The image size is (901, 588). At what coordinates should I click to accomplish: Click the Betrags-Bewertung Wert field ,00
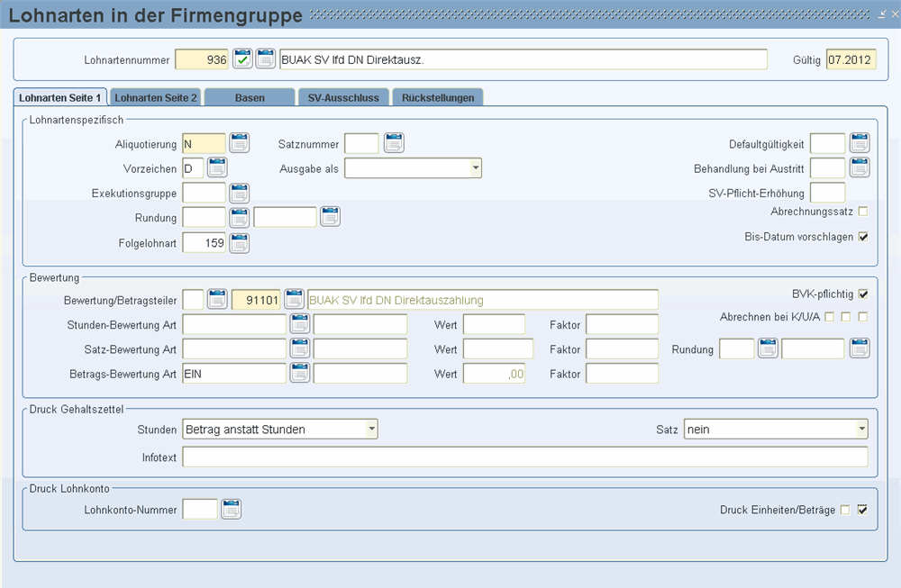point(494,374)
